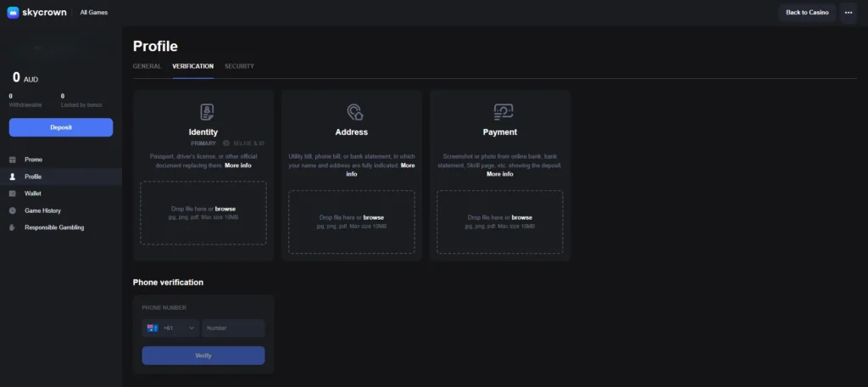Click the Australian flag in phone selector

coord(153,328)
